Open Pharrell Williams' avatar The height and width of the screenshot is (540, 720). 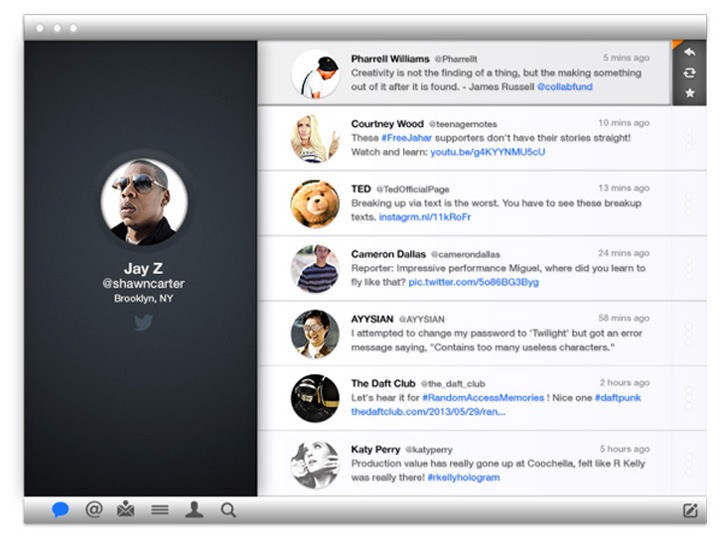[315, 74]
